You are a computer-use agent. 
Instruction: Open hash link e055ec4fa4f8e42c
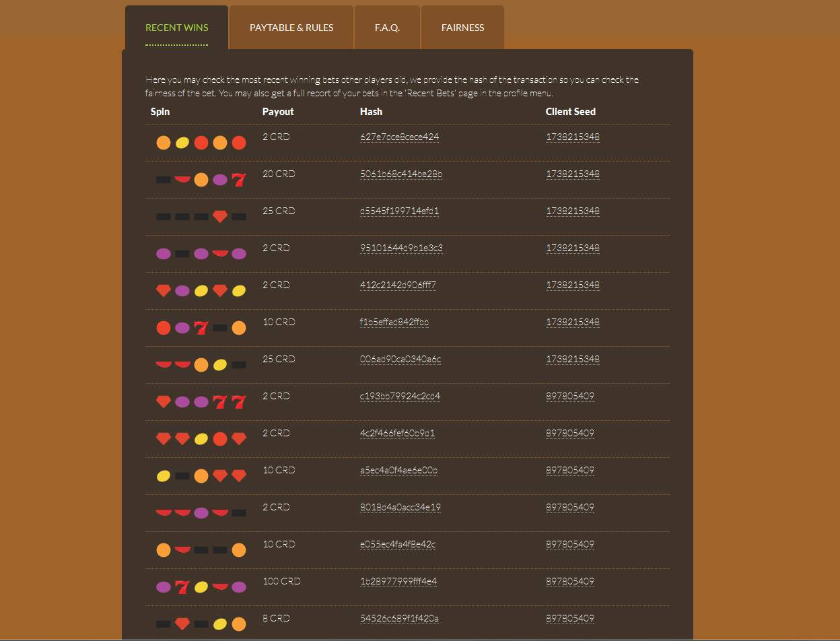(398, 544)
